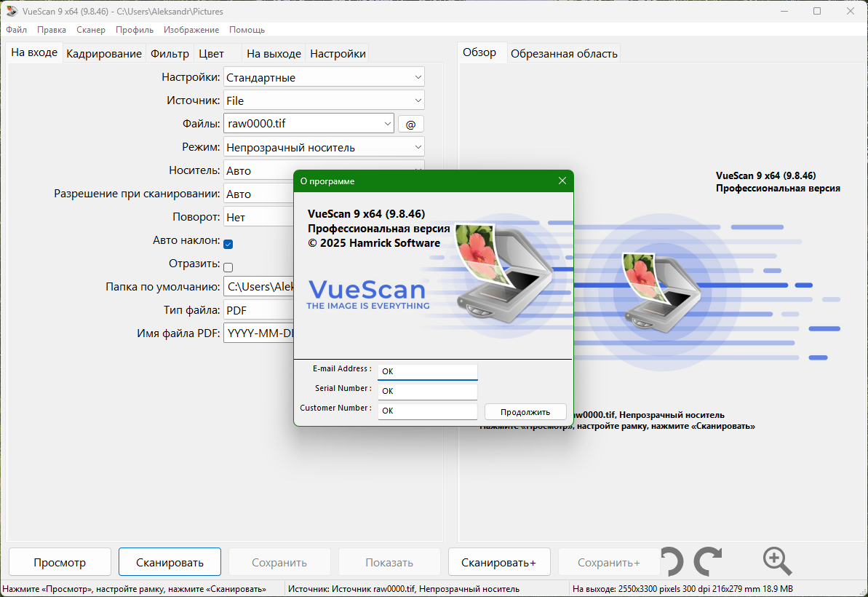Switch to the Обрезанная область tab
This screenshot has width=868, height=597.
[564, 54]
